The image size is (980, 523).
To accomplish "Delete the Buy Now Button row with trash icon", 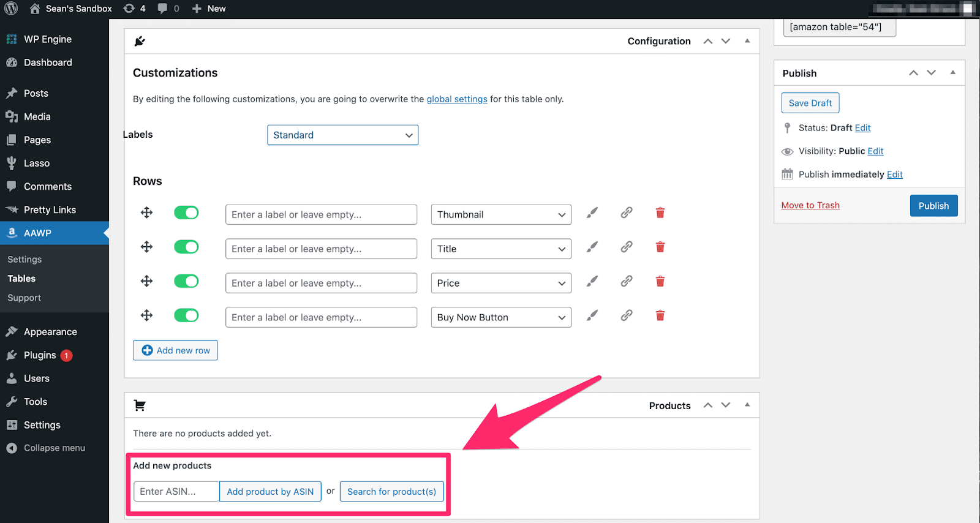I will pyautogui.click(x=660, y=315).
